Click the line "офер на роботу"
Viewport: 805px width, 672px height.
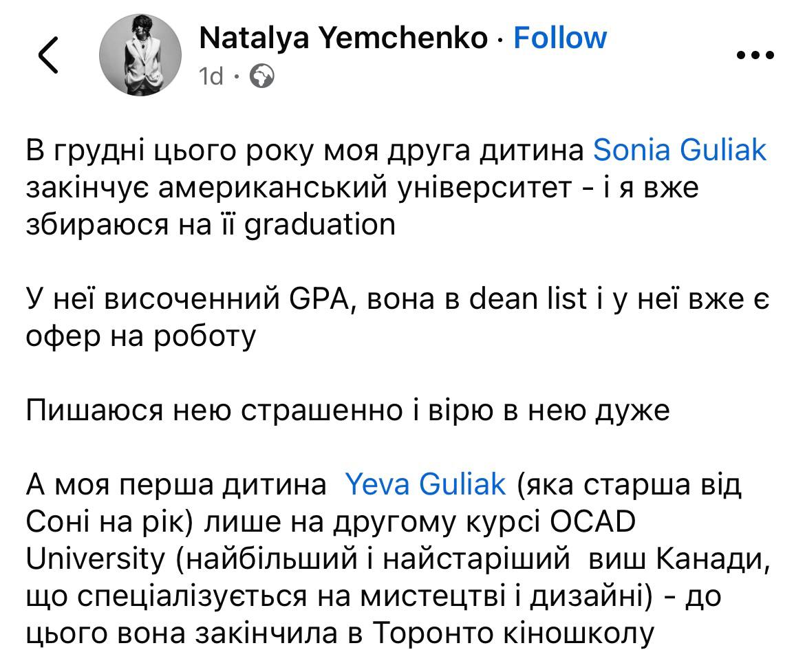pos(141,336)
